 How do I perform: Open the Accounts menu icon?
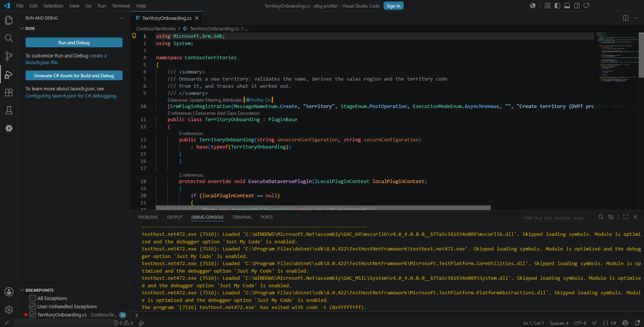pyautogui.click(x=9, y=292)
